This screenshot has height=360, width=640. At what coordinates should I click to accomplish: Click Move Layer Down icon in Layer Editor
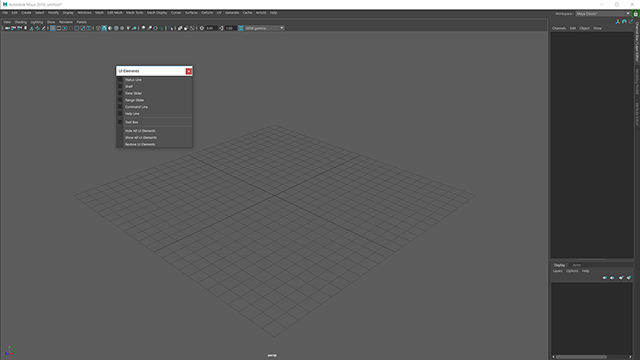[612, 278]
